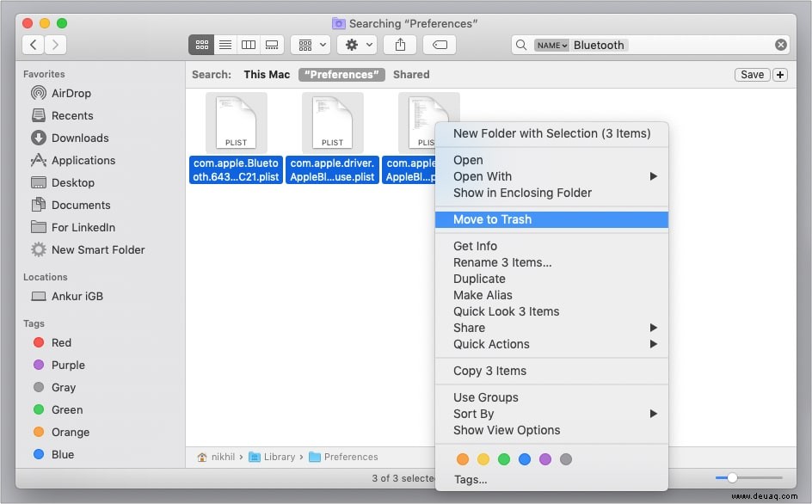This screenshot has width=812, height=504.
Task: Choose Quick Look 3 Items
Action: (x=551, y=311)
